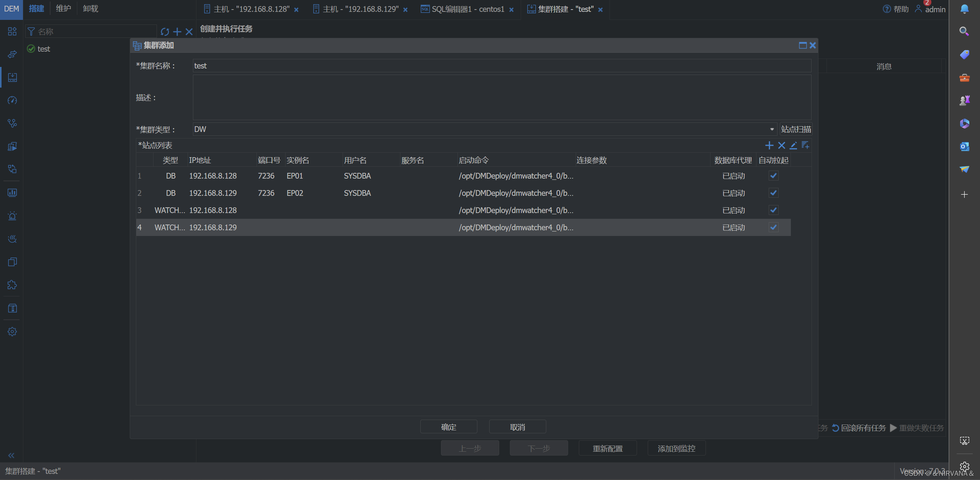This screenshot has height=480, width=980.
Task: Open the notification bell icon
Action: point(964,9)
